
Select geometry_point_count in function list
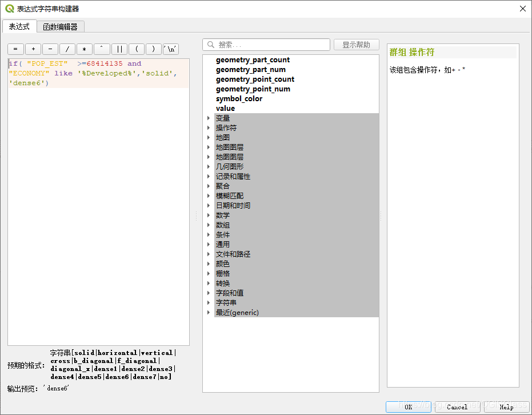click(x=255, y=79)
